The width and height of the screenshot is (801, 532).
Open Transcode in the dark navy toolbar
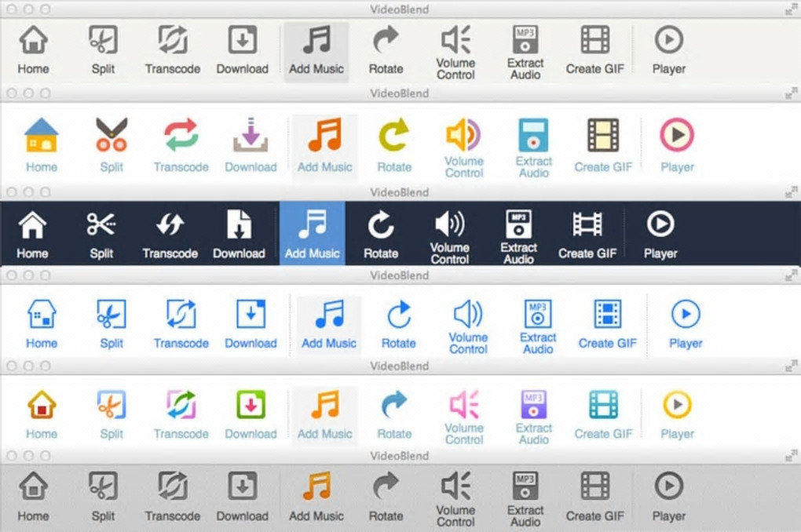coord(170,234)
